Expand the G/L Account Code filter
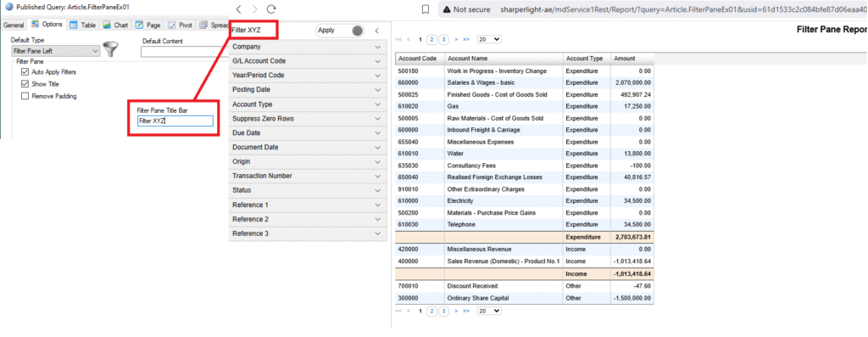The height and width of the screenshot is (337, 868). pos(308,61)
